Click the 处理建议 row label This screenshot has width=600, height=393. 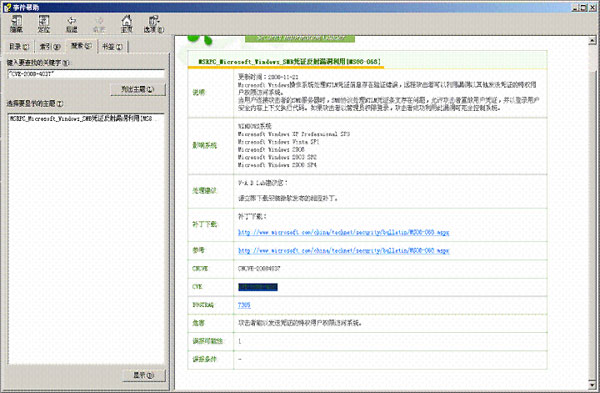[204, 191]
